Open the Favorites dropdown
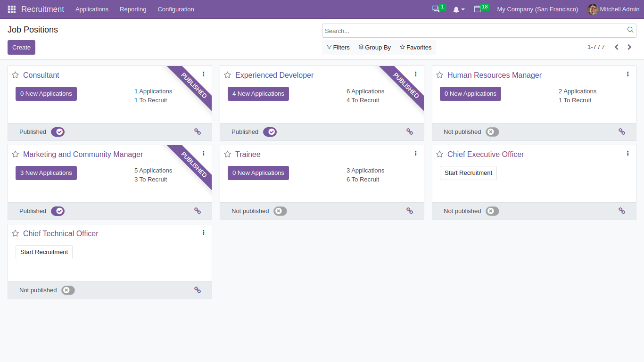Viewport: 644px width, 362px height. coord(415,47)
